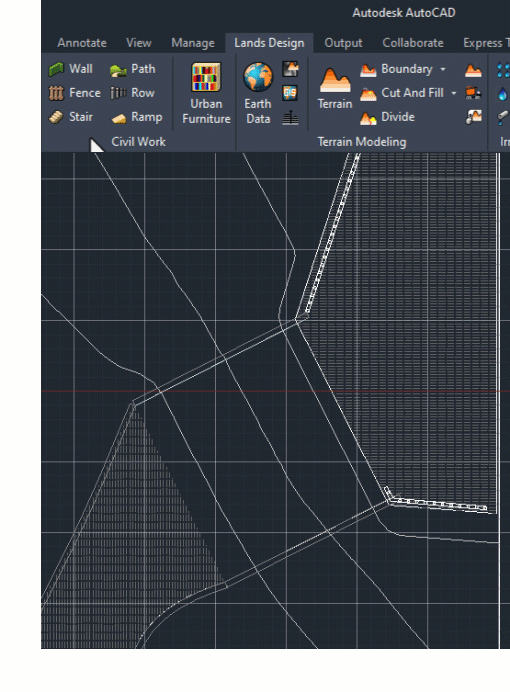Click the Boundary terrain tool
Image resolution: width=510 pixels, height=692 pixels.
396,69
